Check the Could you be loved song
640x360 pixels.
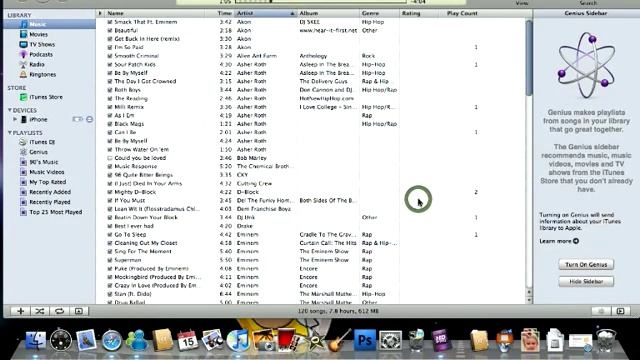tap(109, 158)
